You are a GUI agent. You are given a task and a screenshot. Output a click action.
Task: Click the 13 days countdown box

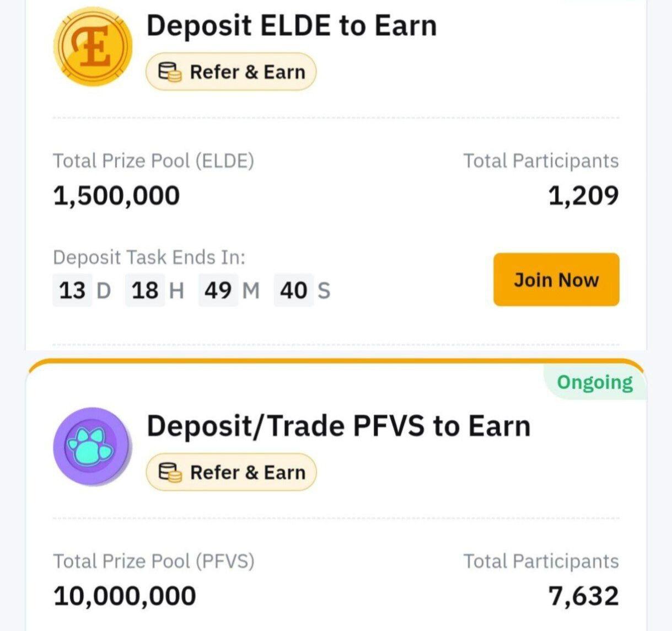click(72, 290)
